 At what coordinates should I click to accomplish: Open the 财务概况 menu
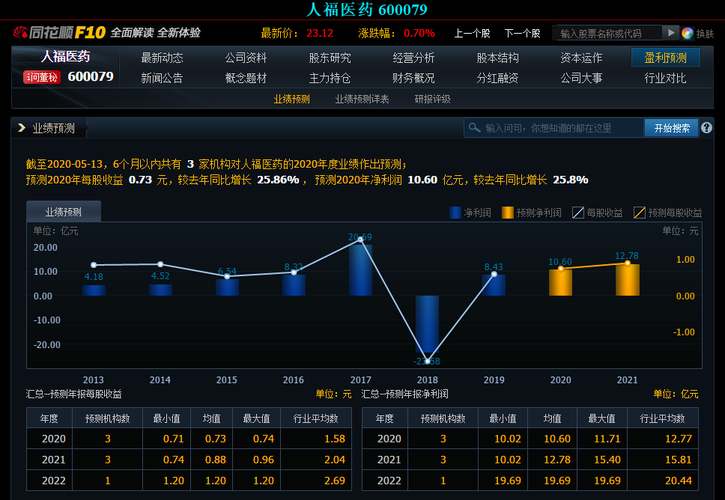point(413,78)
